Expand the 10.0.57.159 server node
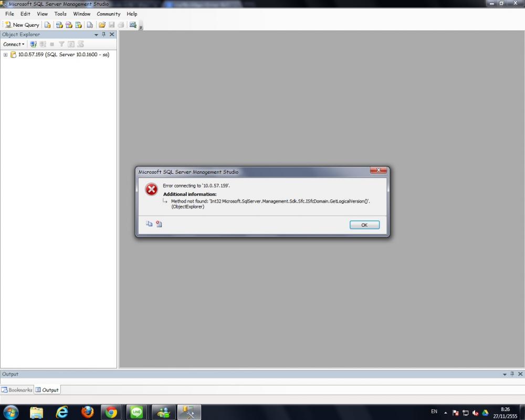This screenshot has height=420, width=525. 5,55
